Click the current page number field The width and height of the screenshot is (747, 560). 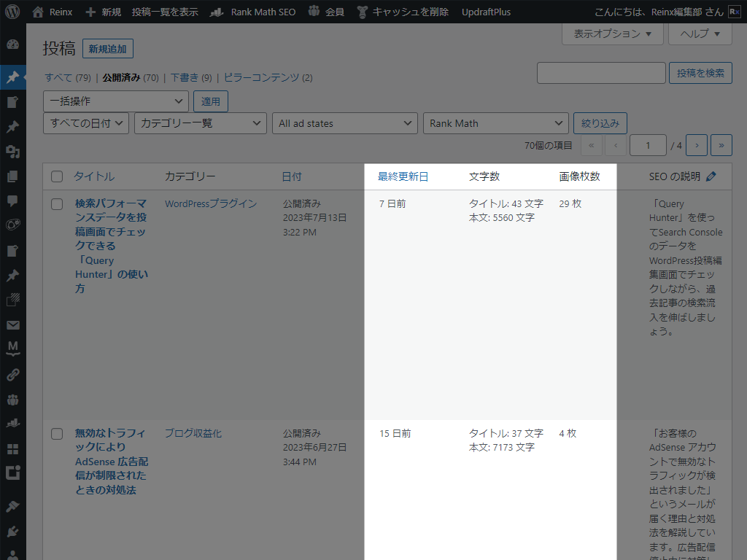coord(648,145)
